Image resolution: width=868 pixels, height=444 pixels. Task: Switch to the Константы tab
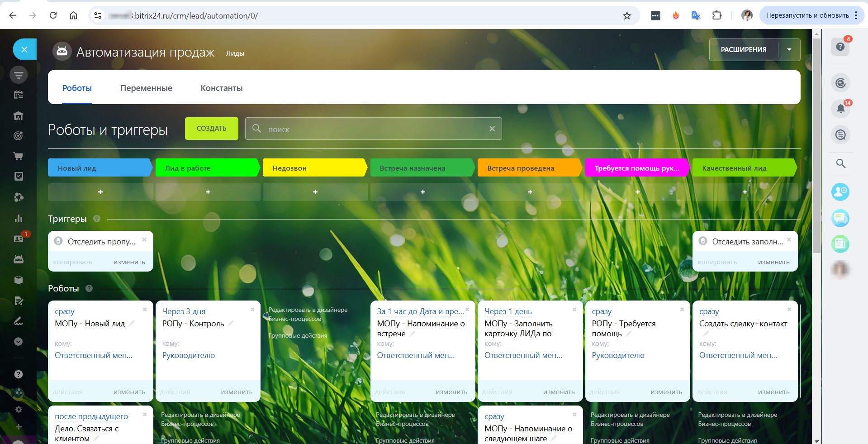pos(222,88)
